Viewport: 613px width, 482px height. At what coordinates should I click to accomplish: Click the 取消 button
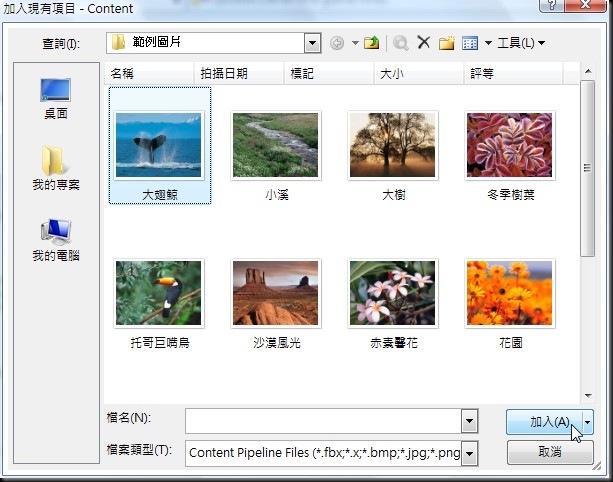pos(550,452)
